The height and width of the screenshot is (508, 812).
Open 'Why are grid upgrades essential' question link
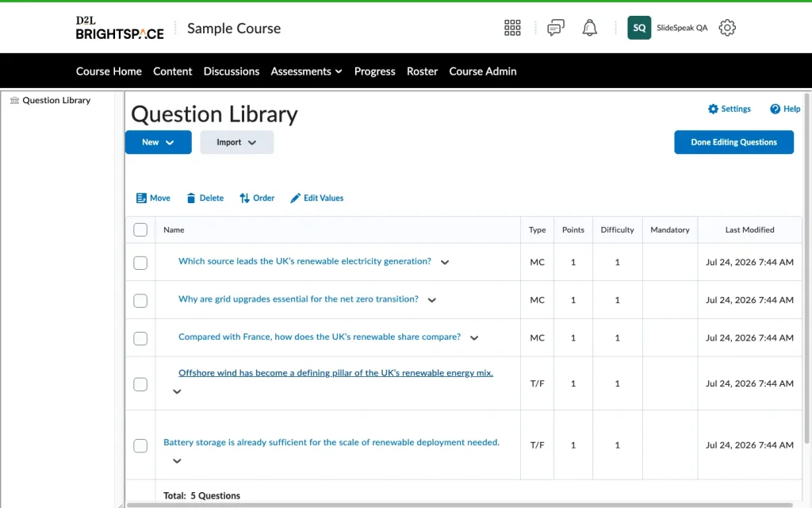click(x=298, y=299)
